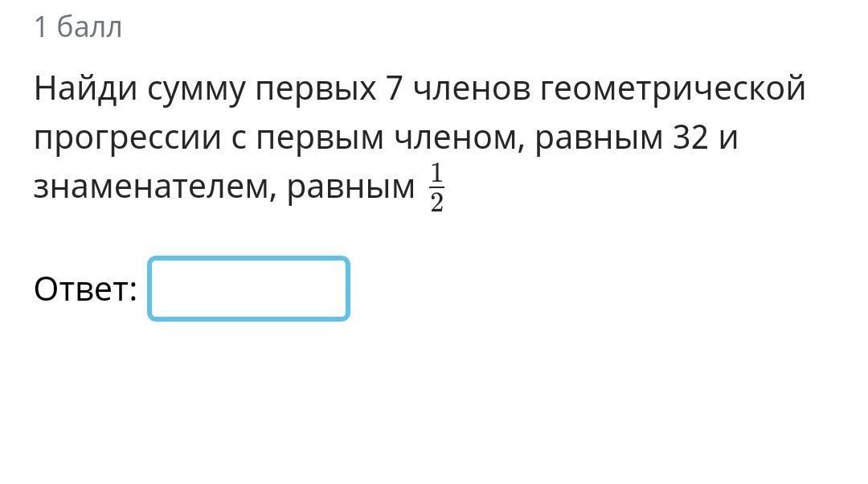
Task: Click the denominator 2 of the fraction
Action: (x=436, y=203)
